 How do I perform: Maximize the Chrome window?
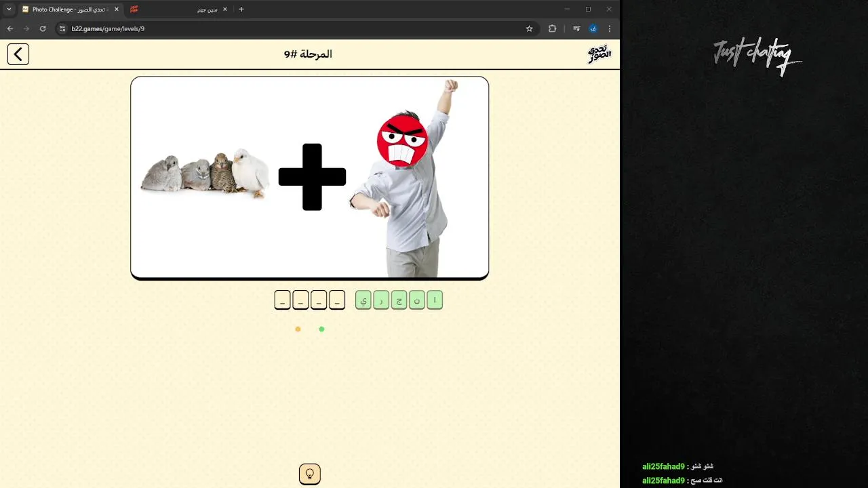pyautogui.click(x=588, y=9)
